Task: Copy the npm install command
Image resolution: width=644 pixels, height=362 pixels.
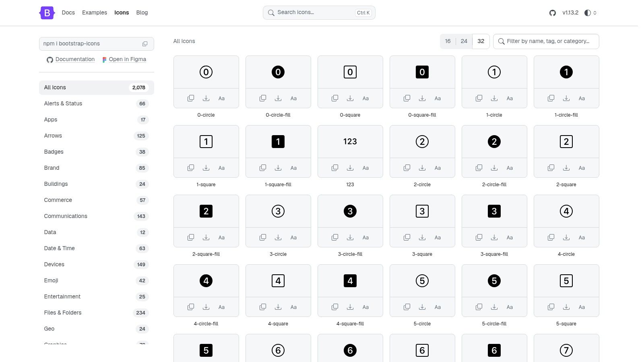Action: coord(145,44)
